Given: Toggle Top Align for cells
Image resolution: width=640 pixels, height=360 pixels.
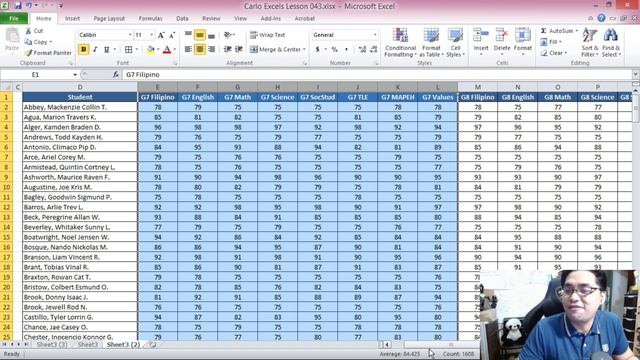Looking at the screenshot, I should [x=188, y=35].
